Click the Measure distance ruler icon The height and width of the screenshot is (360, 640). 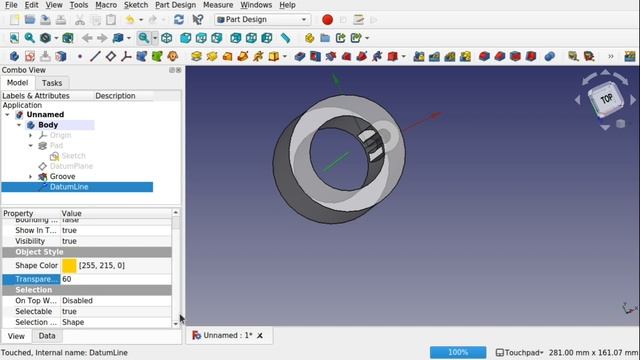pyautogui.click(x=286, y=38)
